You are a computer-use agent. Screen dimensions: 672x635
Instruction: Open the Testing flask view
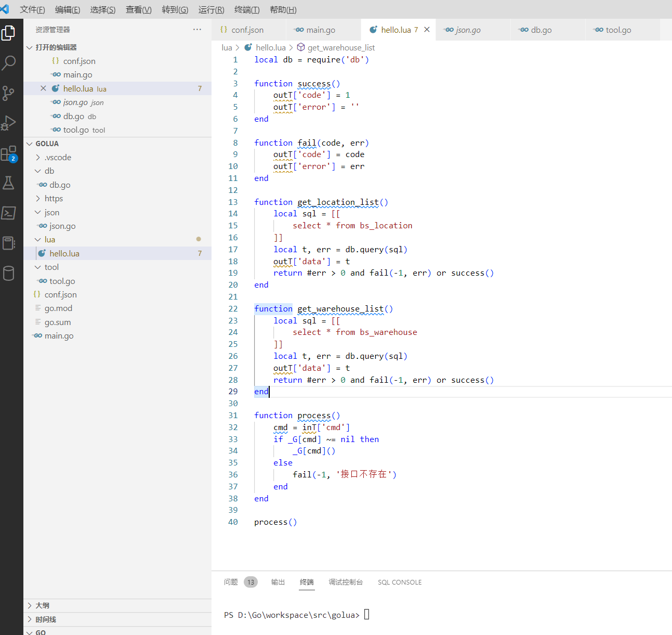point(9,183)
